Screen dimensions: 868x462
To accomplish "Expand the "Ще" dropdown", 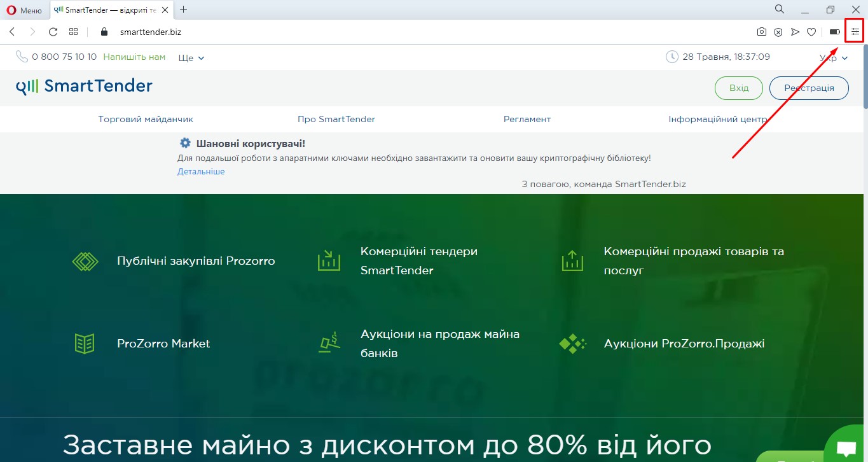I will 191,58.
